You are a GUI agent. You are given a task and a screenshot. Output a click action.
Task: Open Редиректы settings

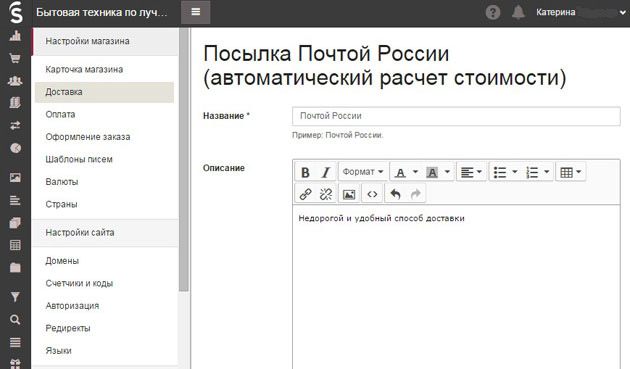(x=68, y=328)
